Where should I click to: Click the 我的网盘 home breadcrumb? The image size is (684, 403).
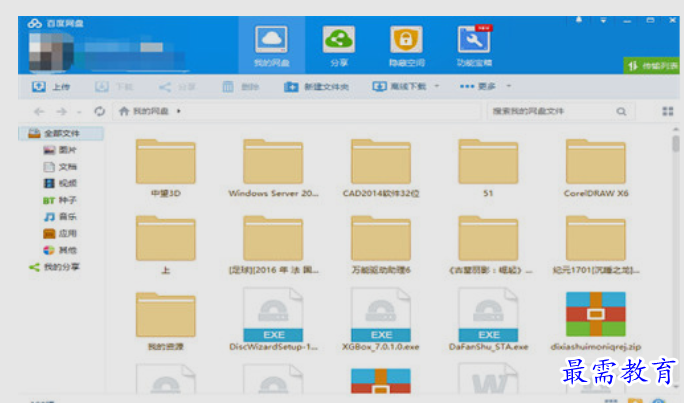[144, 111]
